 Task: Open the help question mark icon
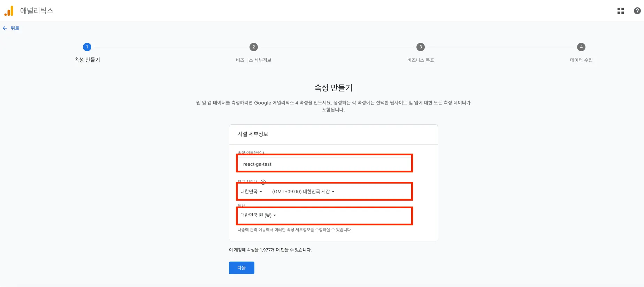(x=637, y=11)
